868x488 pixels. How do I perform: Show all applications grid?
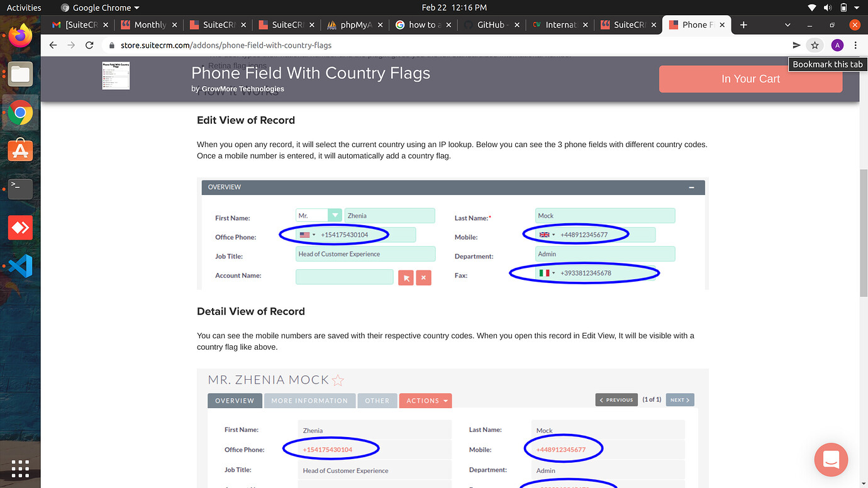20,469
